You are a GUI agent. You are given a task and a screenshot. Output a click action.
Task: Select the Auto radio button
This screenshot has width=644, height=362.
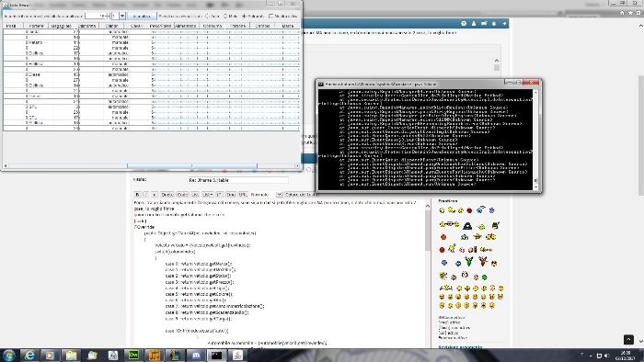pyautogui.click(x=207, y=16)
